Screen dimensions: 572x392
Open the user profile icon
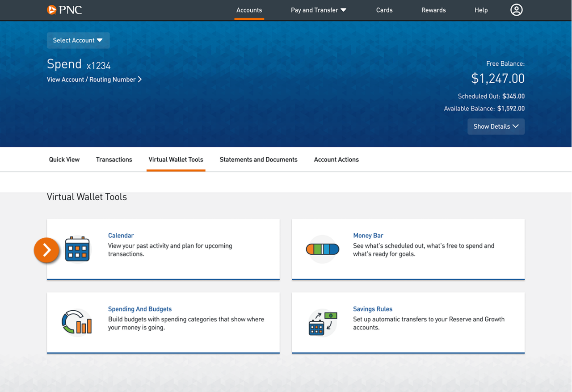(x=516, y=9)
